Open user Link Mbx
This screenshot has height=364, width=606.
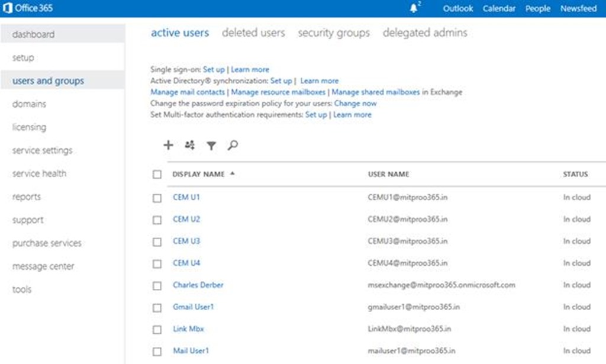[188, 329]
